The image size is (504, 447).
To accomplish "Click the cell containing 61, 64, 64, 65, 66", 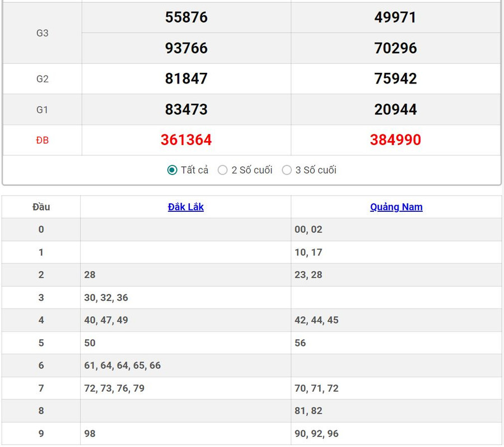I will pyautogui.click(x=123, y=366).
